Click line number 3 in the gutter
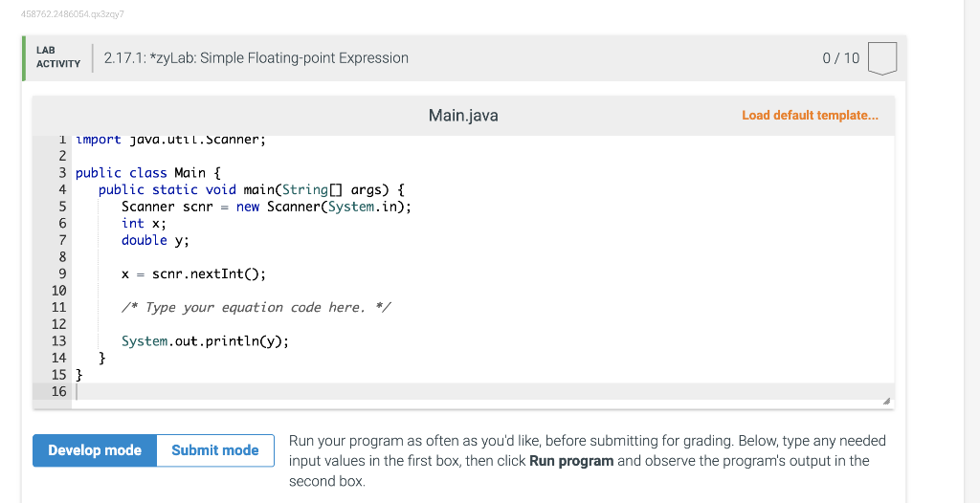 coord(62,173)
